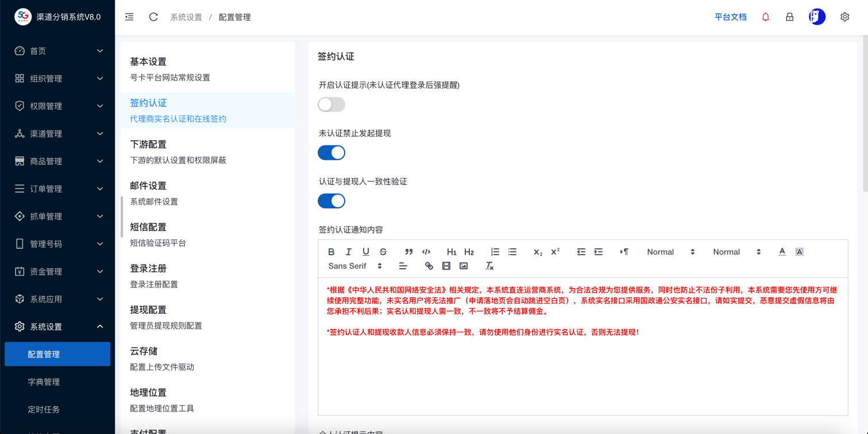This screenshot has width=868, height=434.
Task: Click the ordered list icon
Action: [x=495, y=252]
